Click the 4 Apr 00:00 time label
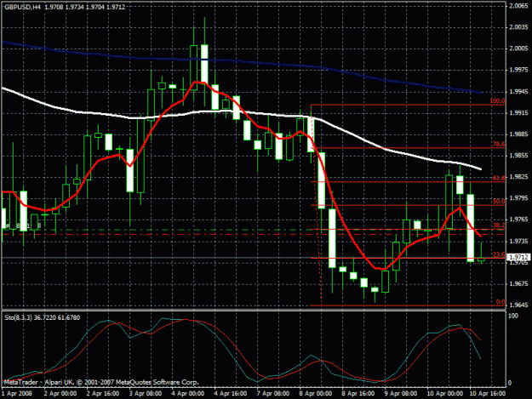The height and width of the screenshot is (399, 532). [x=188, y=394]
